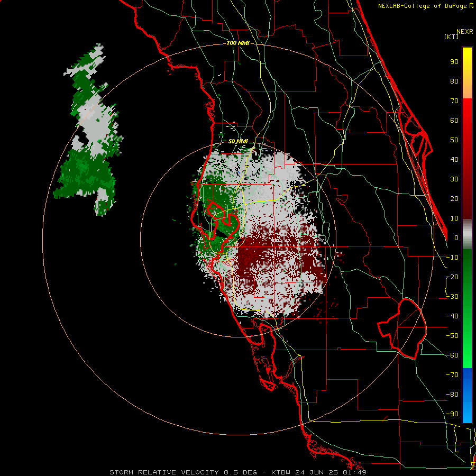Viewport: 476px width, 476px height.
Task: Click the positive 20 knot scale value
Action: click(x=454, y=198)
